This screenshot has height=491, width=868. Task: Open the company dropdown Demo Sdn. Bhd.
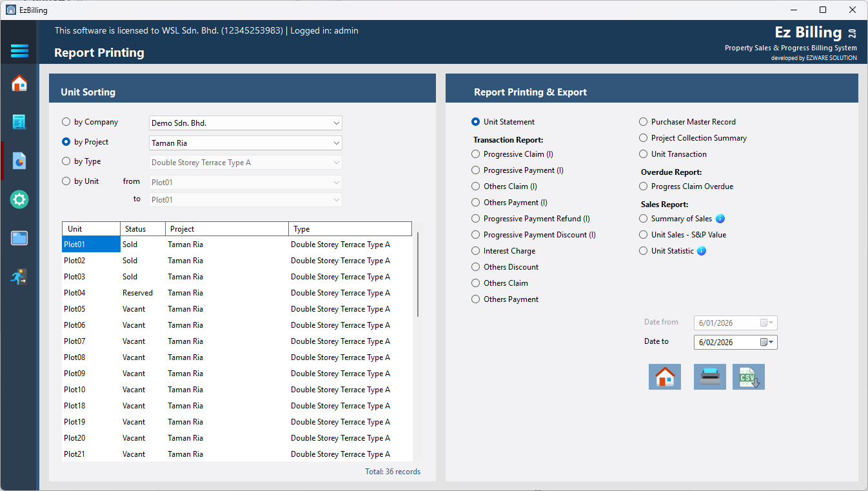tap(246, 123)
